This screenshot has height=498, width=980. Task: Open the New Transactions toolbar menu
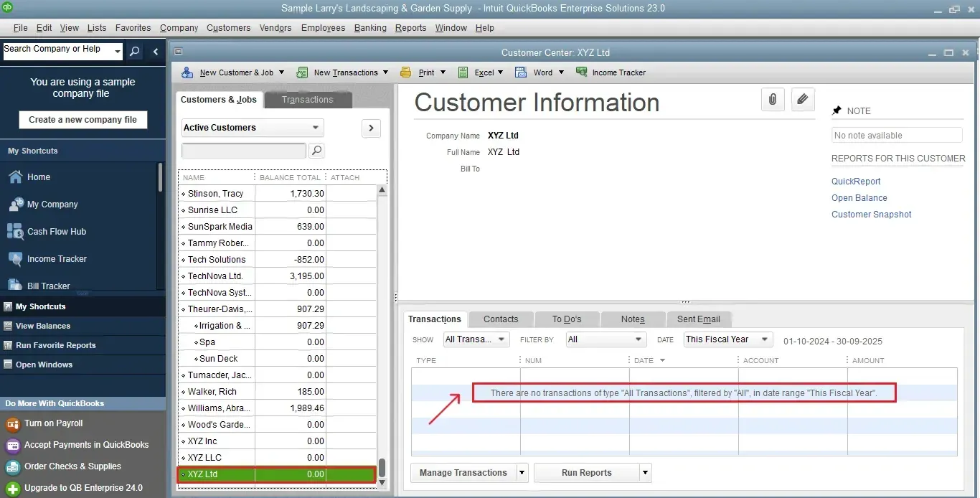[342, 72]
